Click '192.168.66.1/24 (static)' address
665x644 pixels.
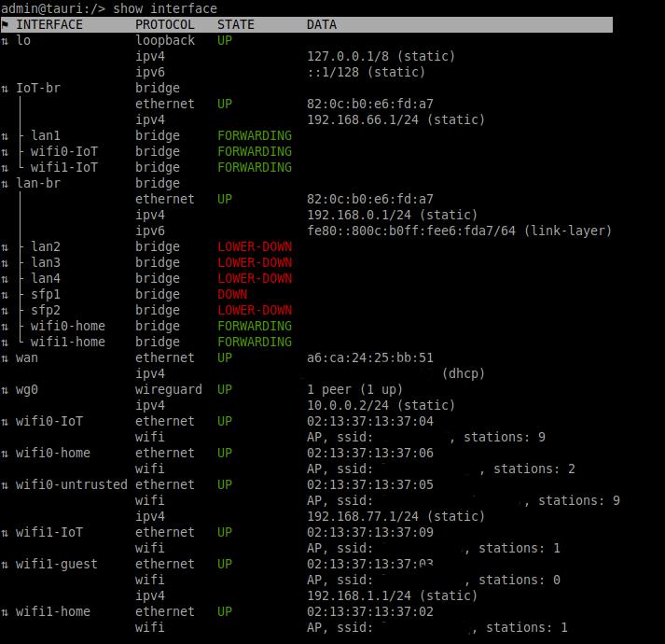click(395, 119)
